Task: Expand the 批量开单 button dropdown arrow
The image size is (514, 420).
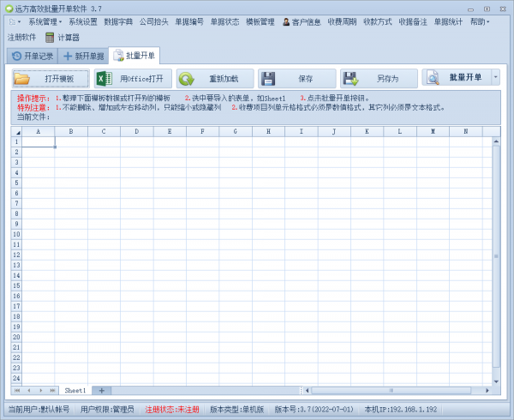Action: pyautogui.click(x=496, y=77)
